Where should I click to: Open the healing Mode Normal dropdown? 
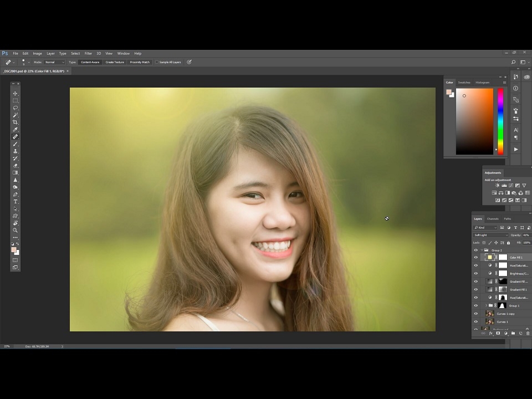coord(54,62)
